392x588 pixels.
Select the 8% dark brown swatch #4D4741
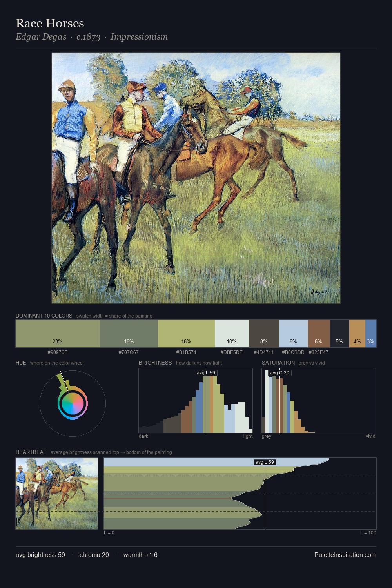click(264, 334)
